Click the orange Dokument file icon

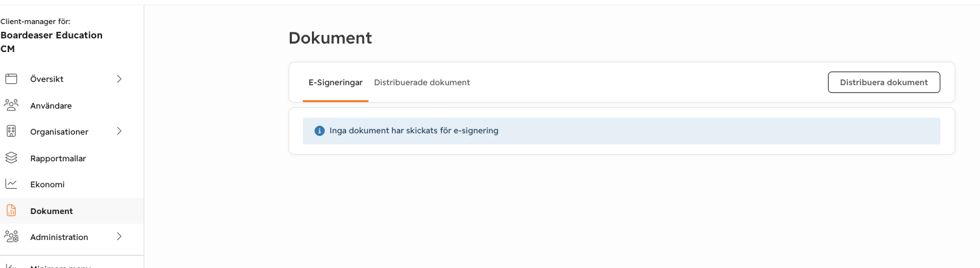[x=11, y=211]
